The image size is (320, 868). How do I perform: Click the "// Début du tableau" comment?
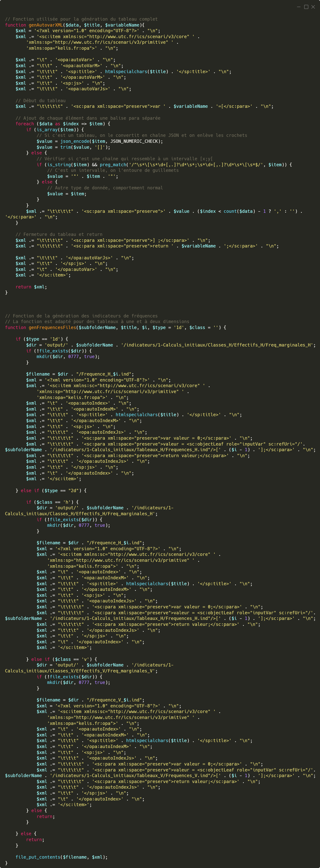pos(40,100)
